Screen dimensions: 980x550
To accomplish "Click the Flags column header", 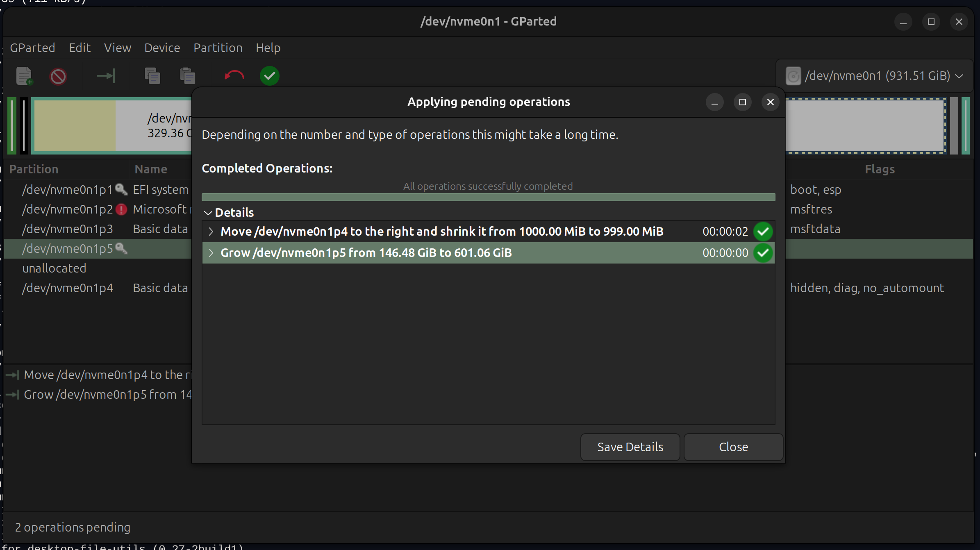I will [x=880, y=169].
